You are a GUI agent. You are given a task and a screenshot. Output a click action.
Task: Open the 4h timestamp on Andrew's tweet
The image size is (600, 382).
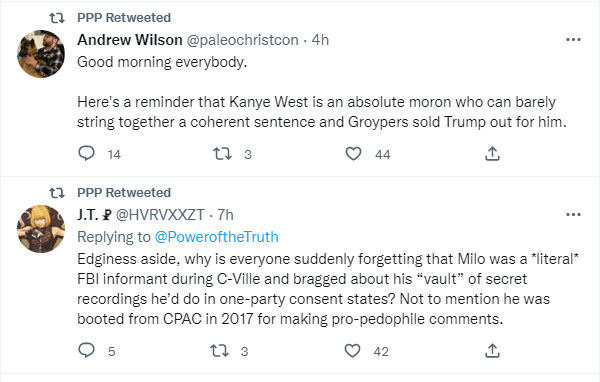pos(320,40)
